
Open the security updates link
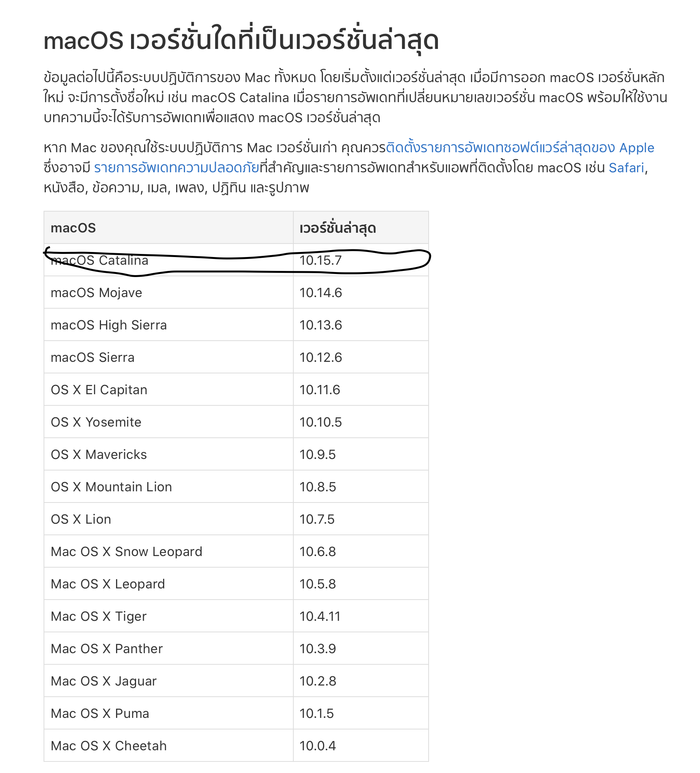coord(177,168)
